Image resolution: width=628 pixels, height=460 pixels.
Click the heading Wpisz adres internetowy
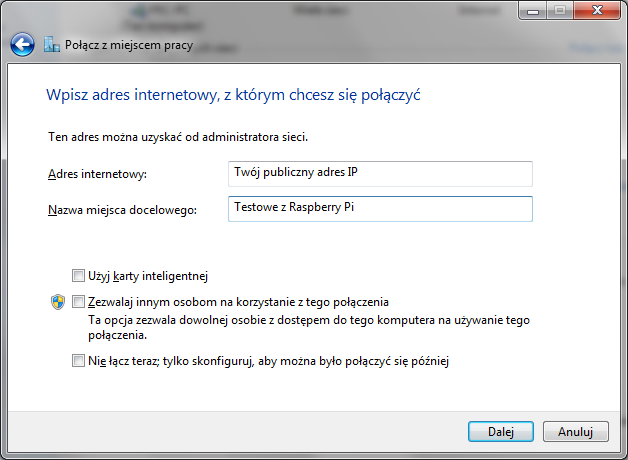point(234,95)
